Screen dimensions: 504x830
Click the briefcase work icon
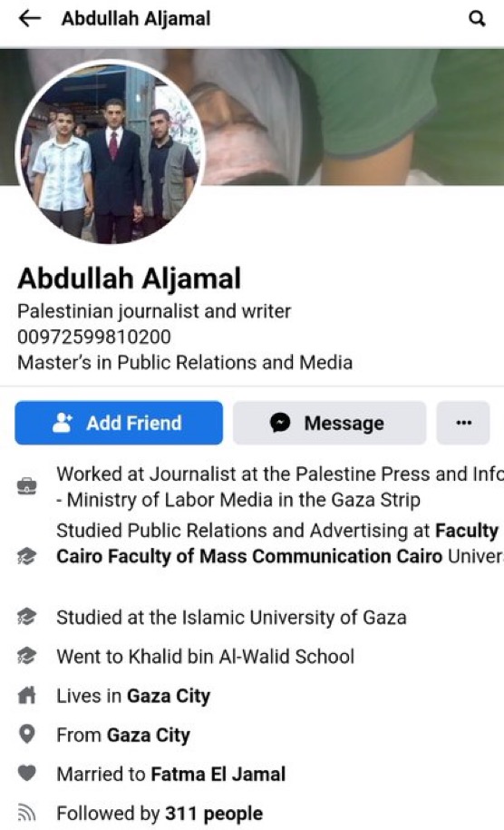coord(27,486)
